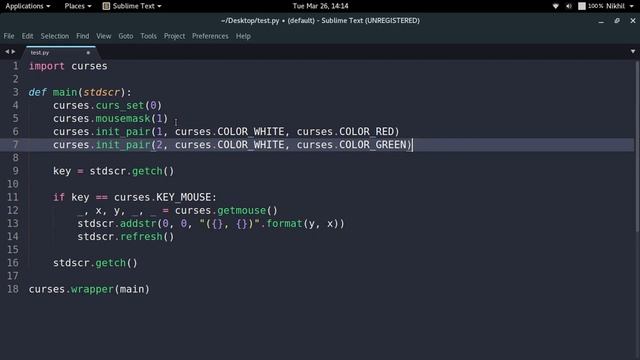Click 'format' on line 13
Viewport: 640px width, 360px height.
[284, 223]
